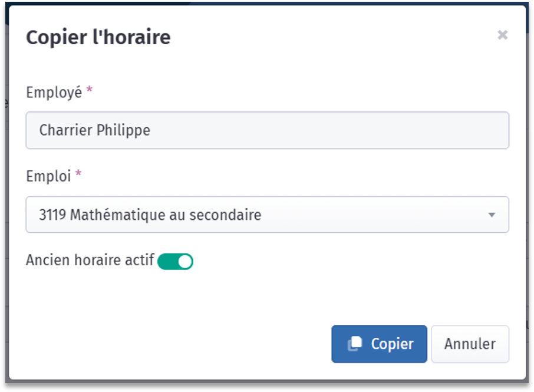
Task: Click the Emploi field label
Action: [x=48, y=176]
